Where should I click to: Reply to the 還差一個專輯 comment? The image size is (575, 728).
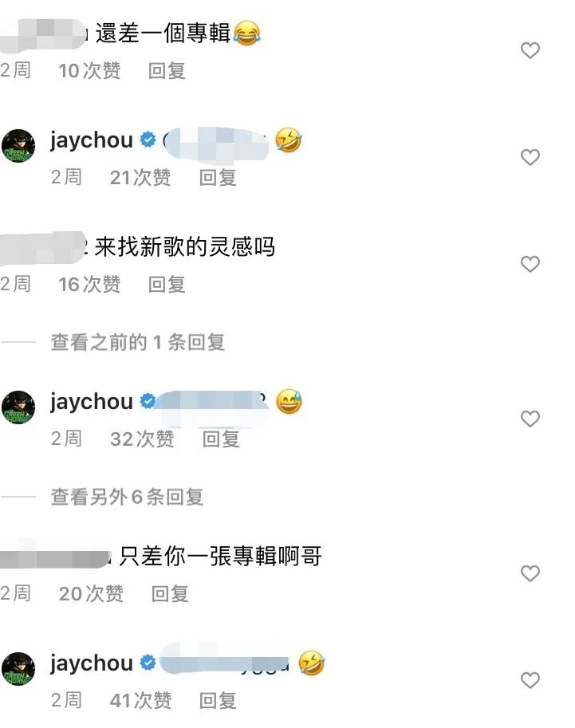tap(167, 71)
